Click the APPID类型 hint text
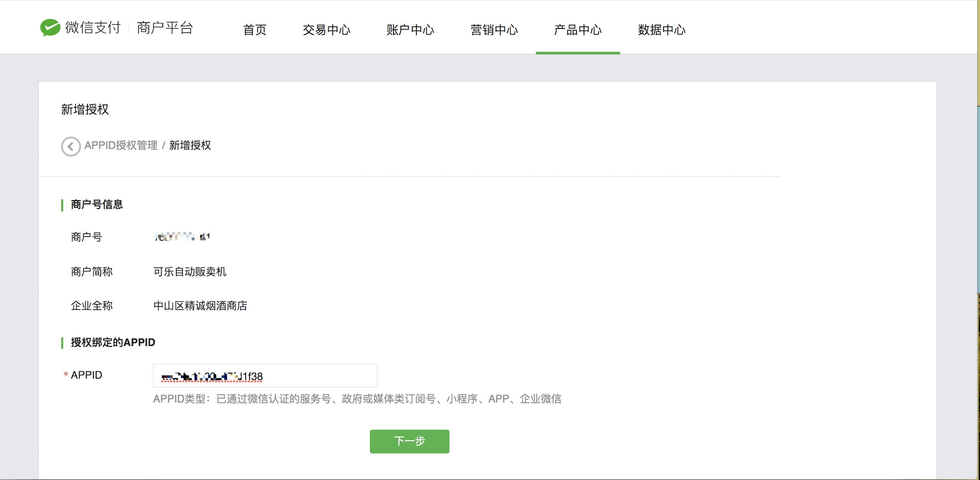The width and height of the screenshot is (980, 480). point(357,398)
